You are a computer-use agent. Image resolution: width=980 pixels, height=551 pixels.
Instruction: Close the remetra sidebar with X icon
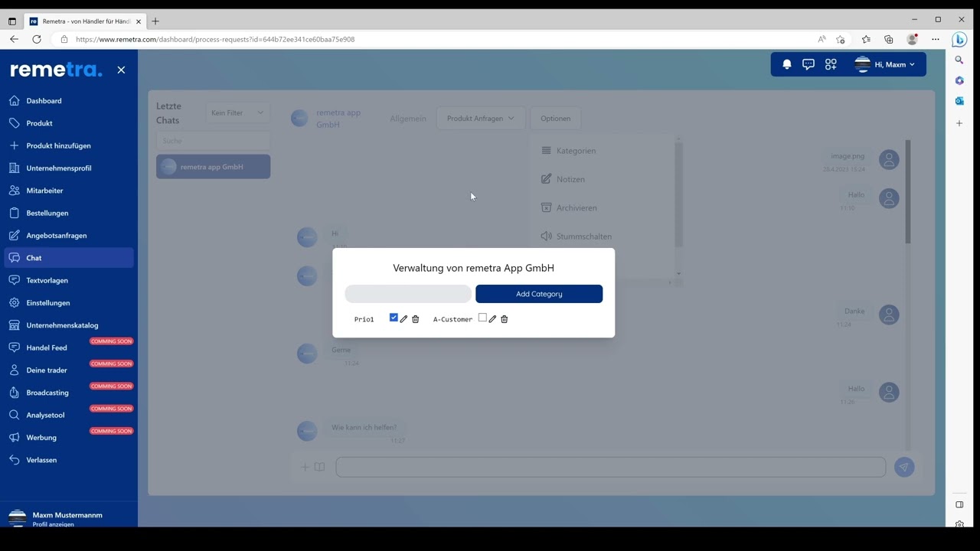click(121, 70)
